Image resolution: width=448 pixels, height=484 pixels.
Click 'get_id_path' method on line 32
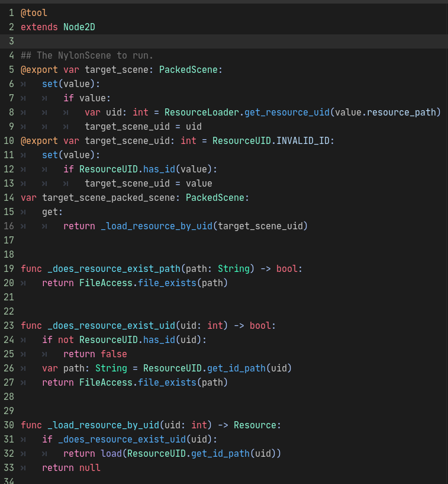click(220, 453)
